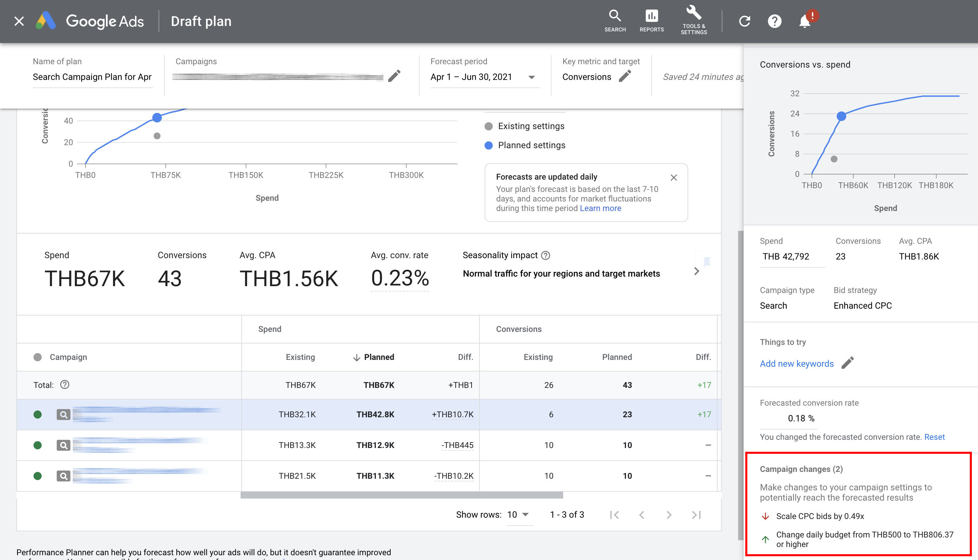Open the keyword magnifier on the first campaign row
This screenshot has height=560, width=978.
[64, 414]
